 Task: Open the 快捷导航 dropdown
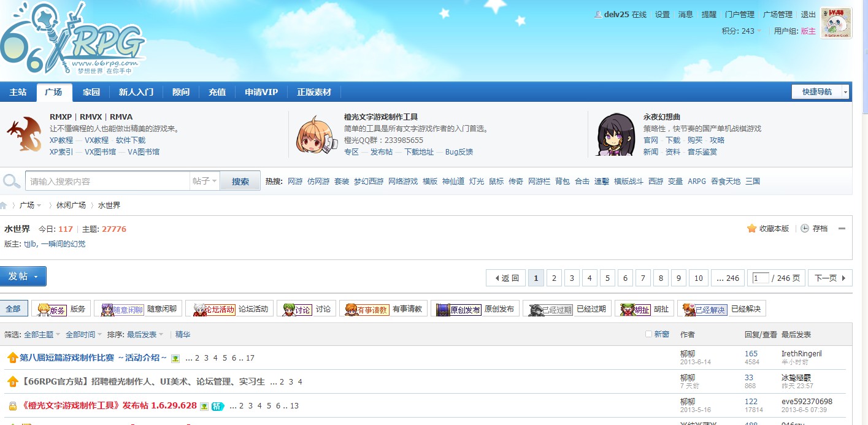click(x=821, y=92)
